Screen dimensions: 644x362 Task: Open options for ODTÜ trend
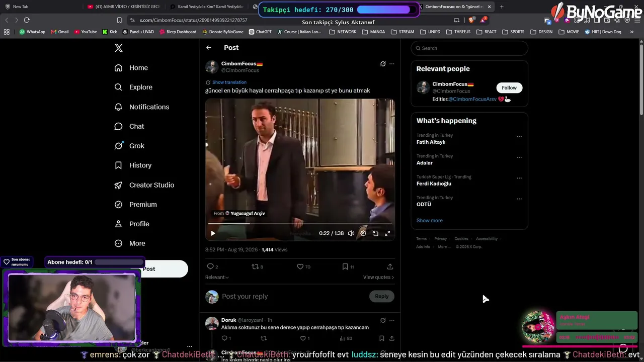click(x=519, y=199)
